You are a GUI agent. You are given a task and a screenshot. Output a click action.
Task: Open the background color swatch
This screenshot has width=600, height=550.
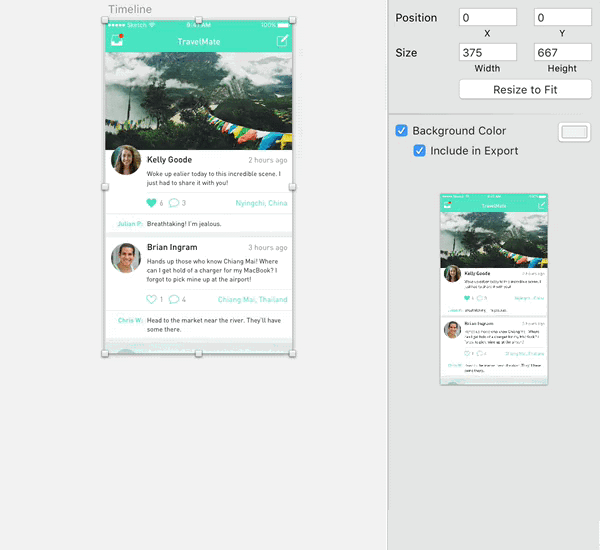pos(574,132)
